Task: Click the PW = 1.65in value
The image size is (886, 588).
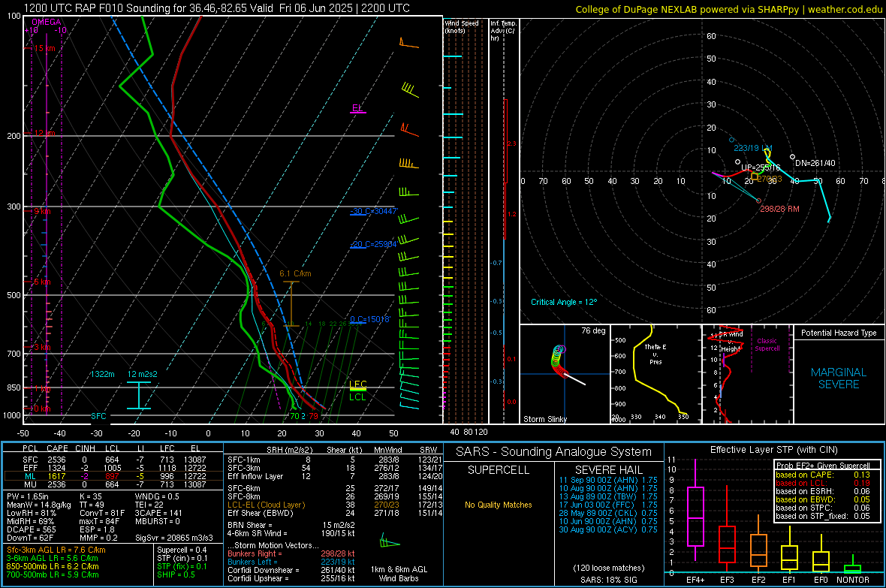Action: [x=28, y=496]
